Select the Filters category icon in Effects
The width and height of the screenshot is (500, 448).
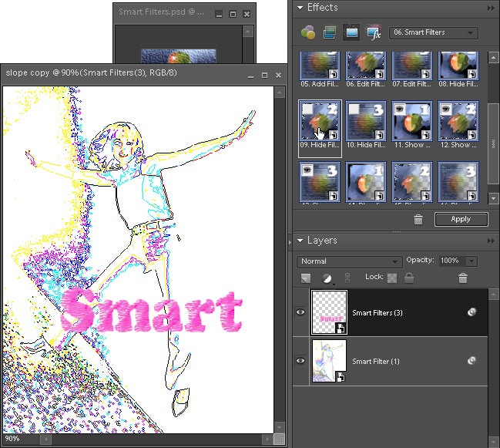pyautogui.click(x=308, y=32)
